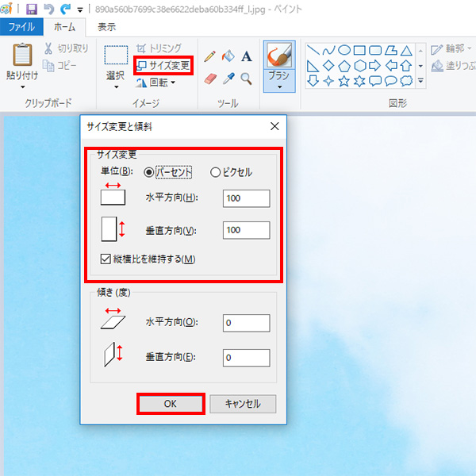Click the skew 水平方向(O) input field

246,323
